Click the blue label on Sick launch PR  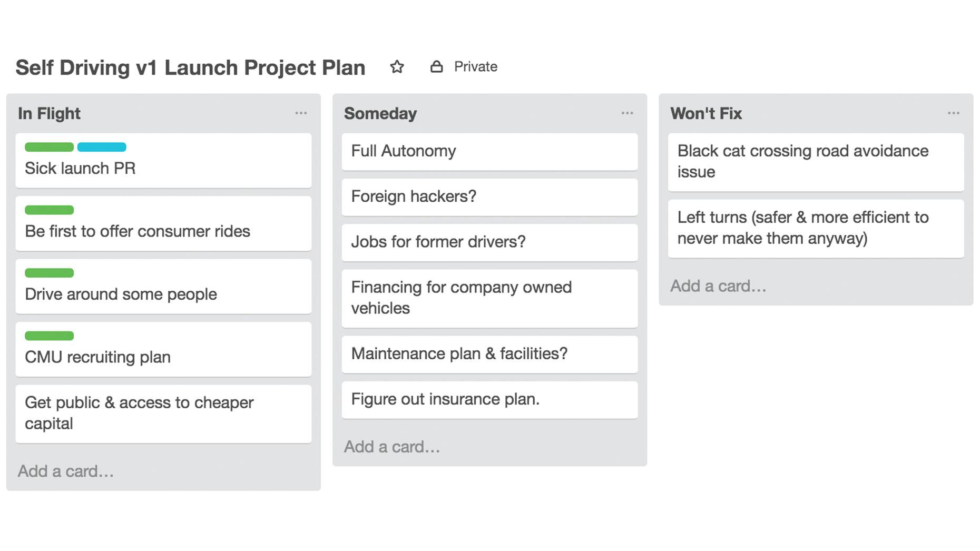point(102,147)
